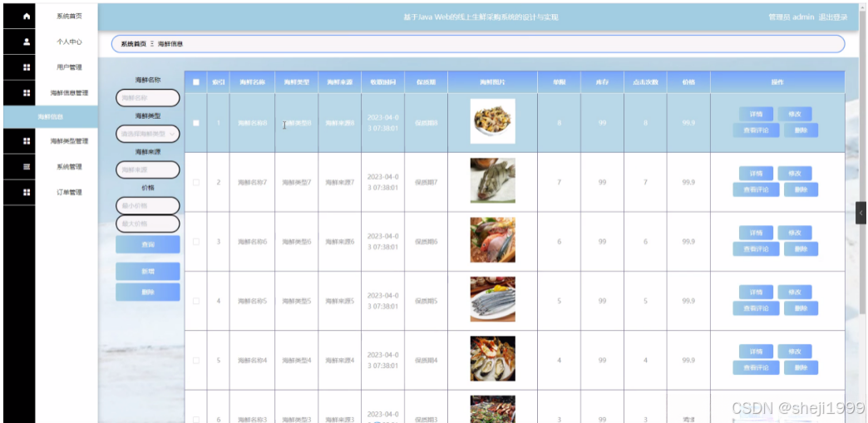Image resolution: width=868 pixels, height=423 pixels.
Task: Click 详情 for row 海鲜名称8
Action: pyautogui.click(x=756, y=114)
